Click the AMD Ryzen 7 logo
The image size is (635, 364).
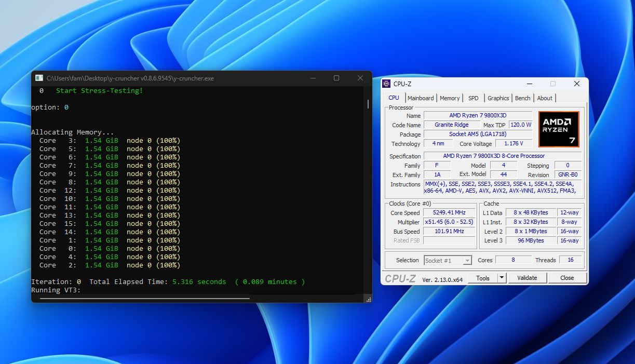point(558,129)
